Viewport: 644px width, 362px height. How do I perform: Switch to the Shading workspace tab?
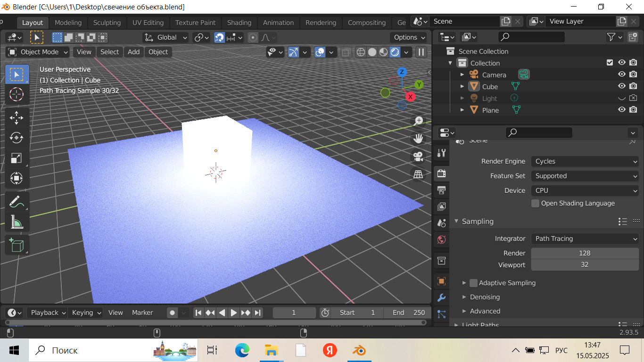pyautogui.click(x=239, y=23)
